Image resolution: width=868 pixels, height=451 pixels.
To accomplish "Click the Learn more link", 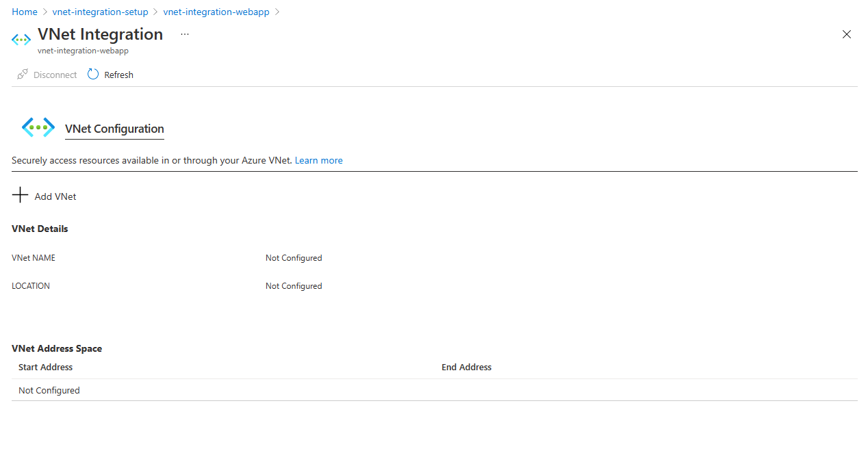I will coord(319,160).
